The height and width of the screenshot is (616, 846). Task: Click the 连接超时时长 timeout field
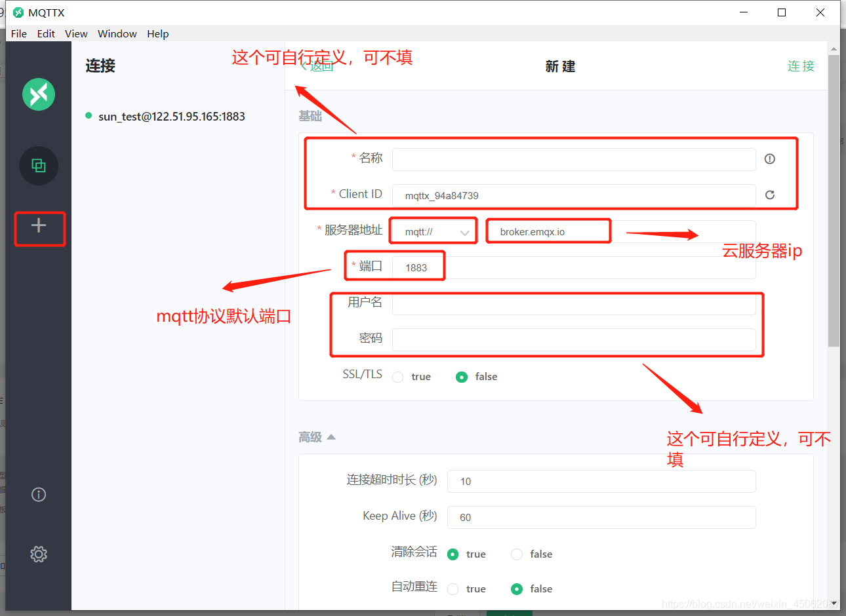[x=601, y=481]
